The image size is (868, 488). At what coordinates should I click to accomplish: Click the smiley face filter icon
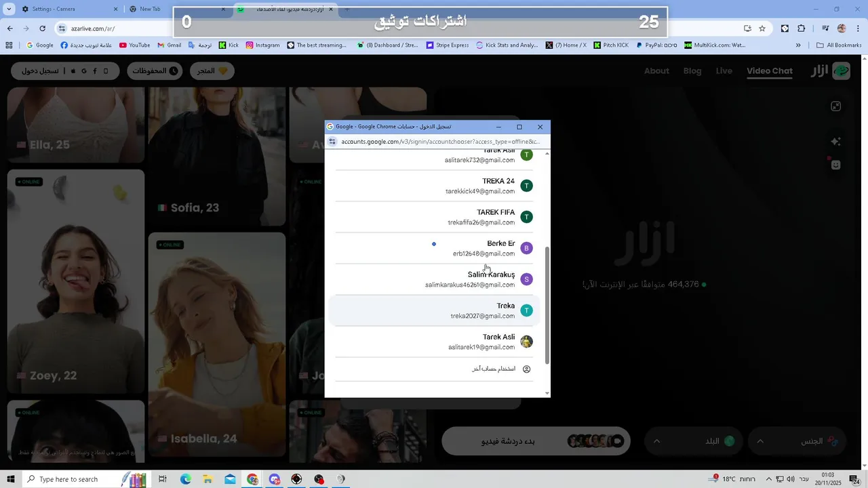(836, 165)
